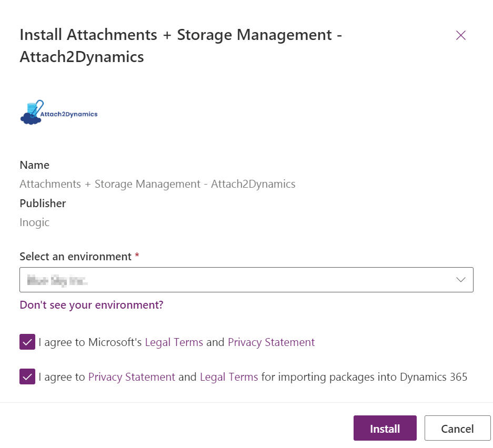Click Privacy Statement for importing packages
This screenshot has height=448, width=493.
point(132,376)
